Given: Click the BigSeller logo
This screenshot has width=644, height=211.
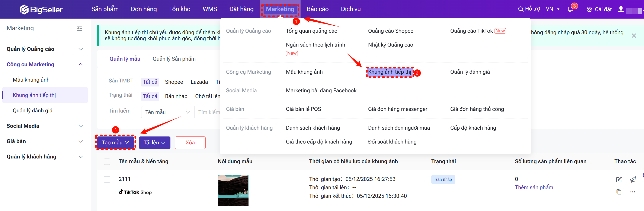Looking at the screenshot, I should 41,10.
